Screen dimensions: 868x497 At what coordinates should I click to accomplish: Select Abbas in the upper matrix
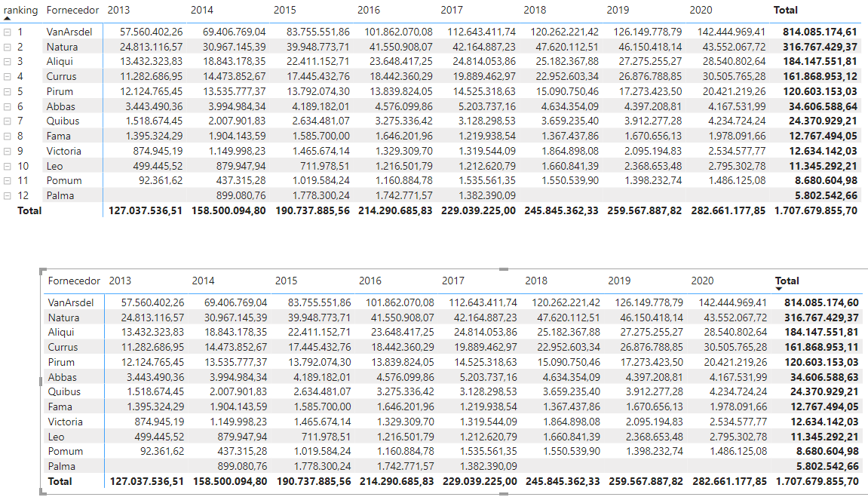tap(61, 106)
